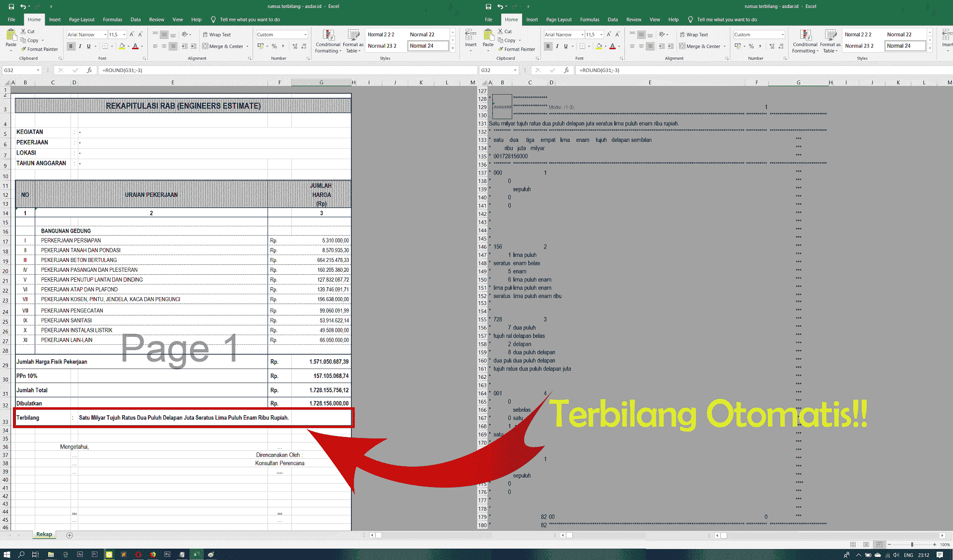The height and width of the screenshot is (560, 953).
Task: Decrease indent in left window alignment
Action: pyautogui.click(x=185, y=46)
